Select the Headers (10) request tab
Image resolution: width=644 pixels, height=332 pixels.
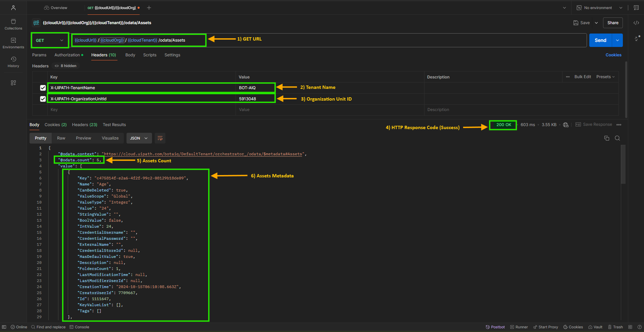pyautogui.click(x=104, y=55)
